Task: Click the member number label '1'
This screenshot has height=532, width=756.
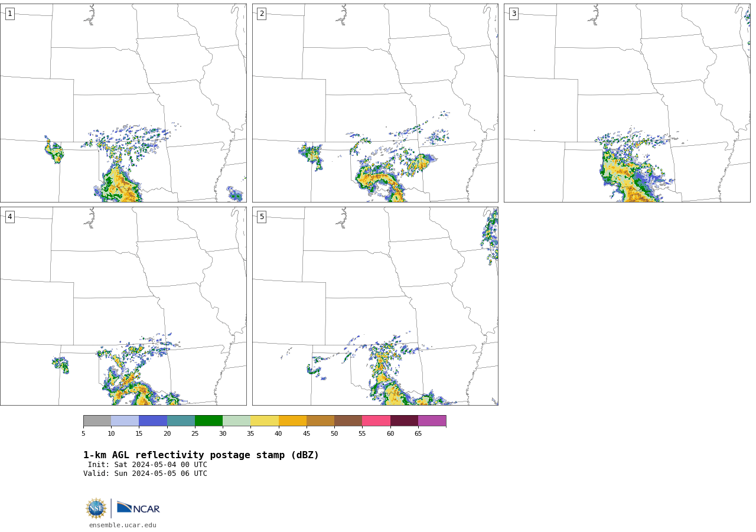Action: click(x=9, y=14)
